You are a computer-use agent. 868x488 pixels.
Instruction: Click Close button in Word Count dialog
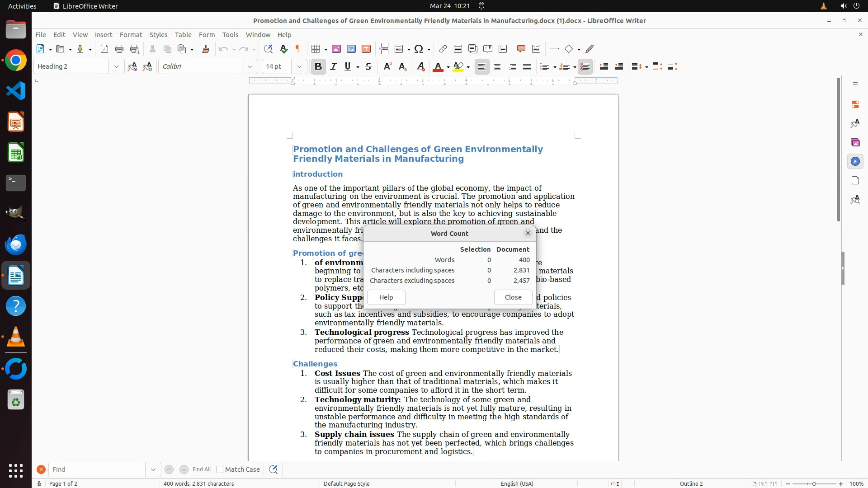coord(513,297)
